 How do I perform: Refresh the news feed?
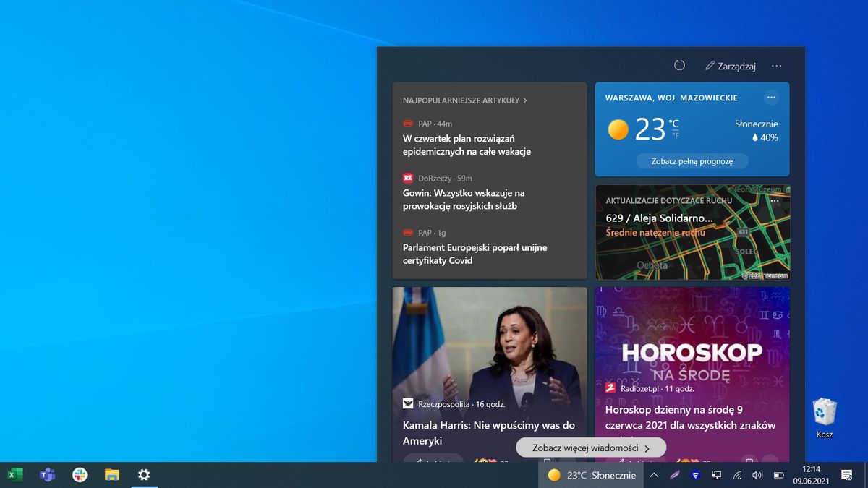pyautogui.click(x=678, y=65)
